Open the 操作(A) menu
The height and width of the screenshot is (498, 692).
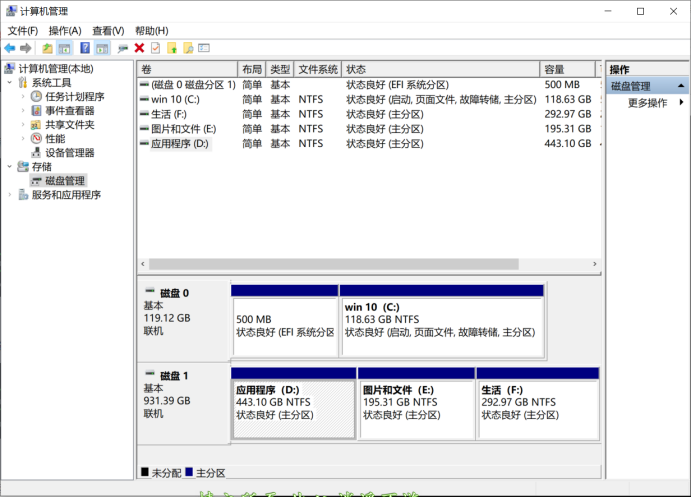pyautogui.click(x=65, y=31)
